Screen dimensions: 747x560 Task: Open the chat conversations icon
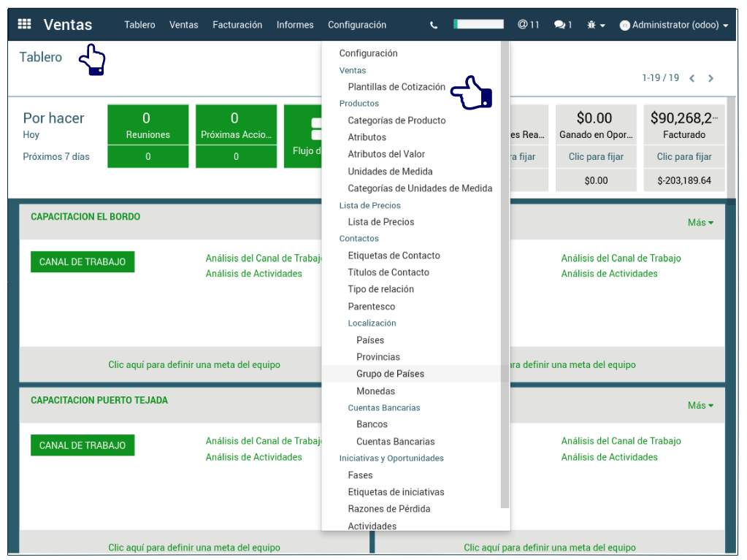[562, 25]
